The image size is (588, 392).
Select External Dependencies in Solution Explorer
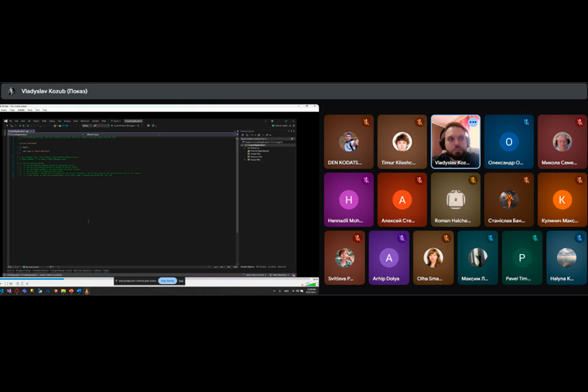pos(259,151)
